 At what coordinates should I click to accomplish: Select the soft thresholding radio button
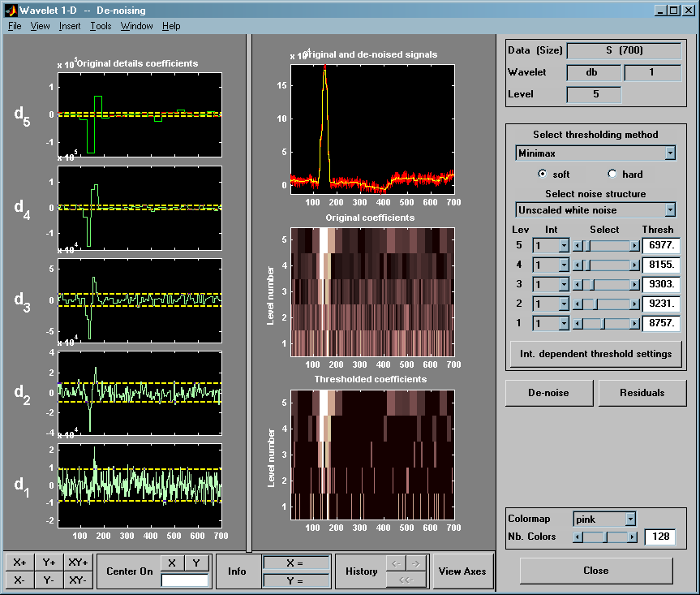point(543,174)
